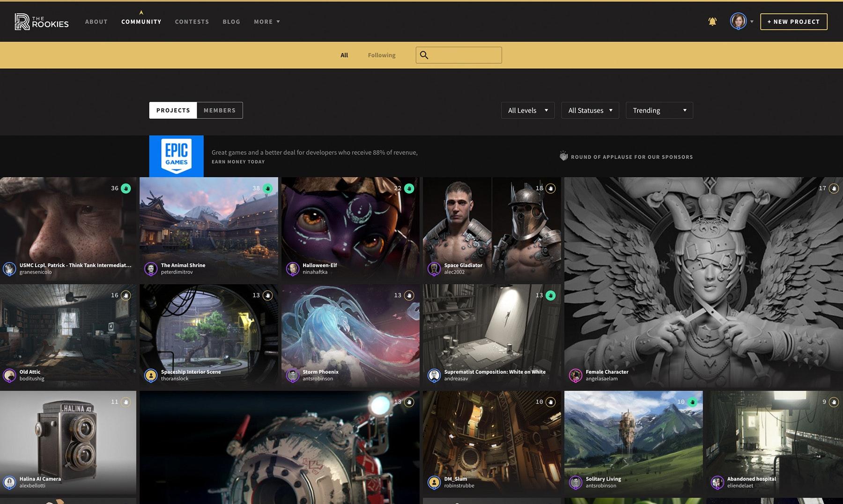Switch to the Members tab
Screen dimensions: 843x504
(x=220, y=110)
